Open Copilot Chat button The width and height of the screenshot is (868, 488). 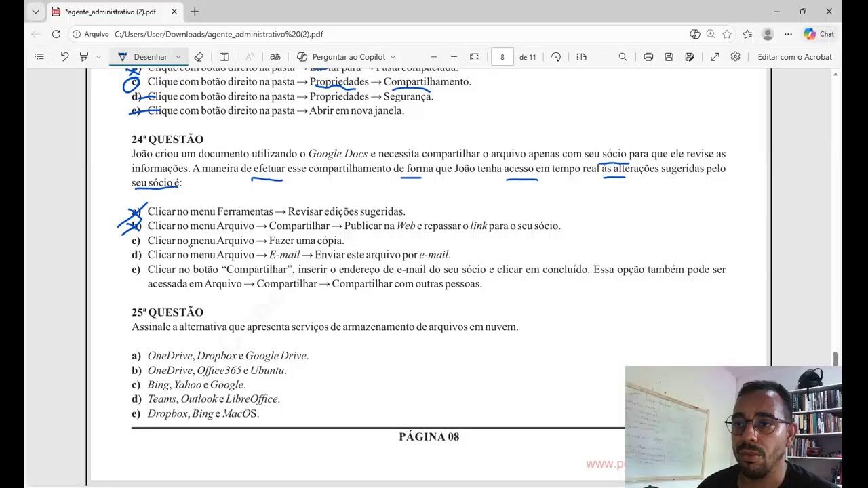tap(819, 34)
